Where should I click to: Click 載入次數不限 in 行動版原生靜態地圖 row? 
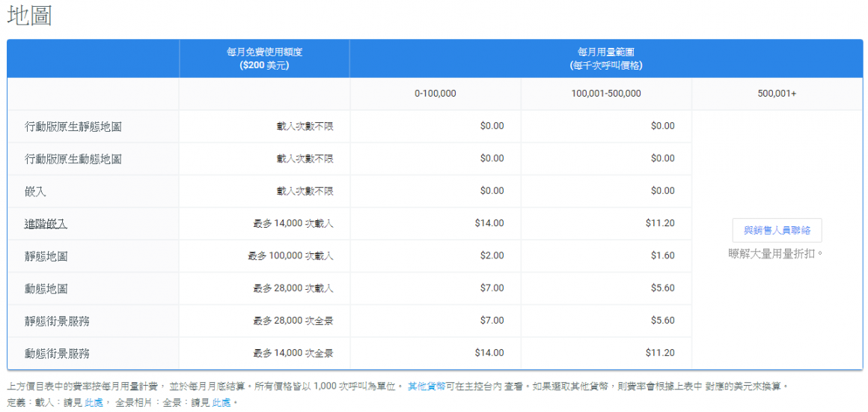point(305,127)
